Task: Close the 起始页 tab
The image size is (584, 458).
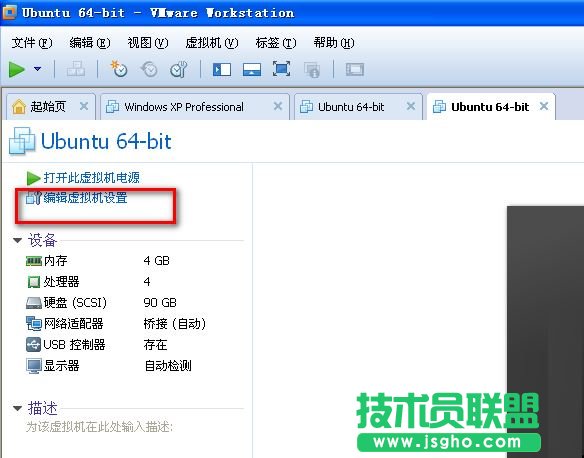Action: coord(84,106)
